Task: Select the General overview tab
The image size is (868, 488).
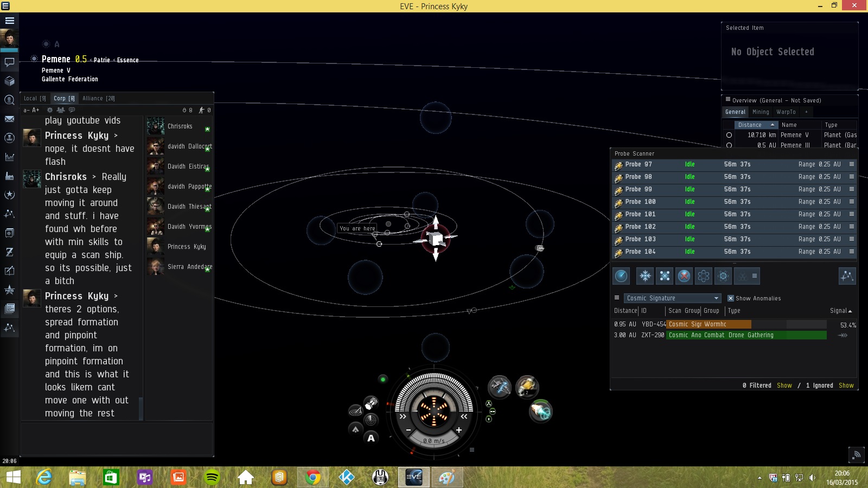Action: pos(736,112)
